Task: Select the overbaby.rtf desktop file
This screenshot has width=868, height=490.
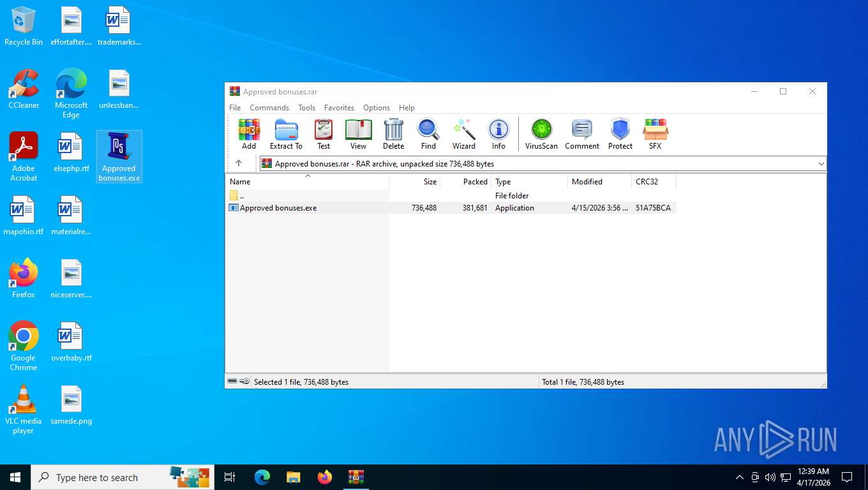Action: click(71, 343)
